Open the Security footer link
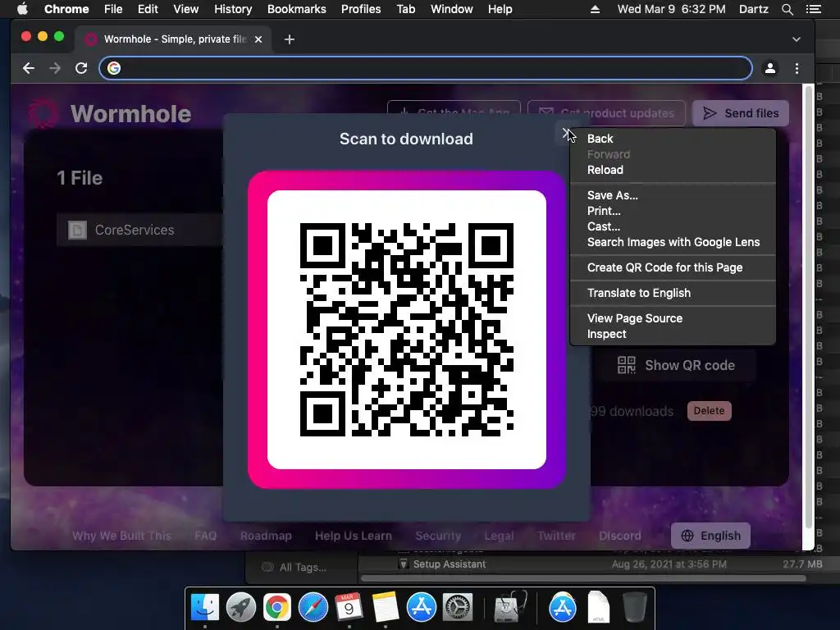Image resolution: width=840 pixels, height=630 pixels. pos(438,536)
